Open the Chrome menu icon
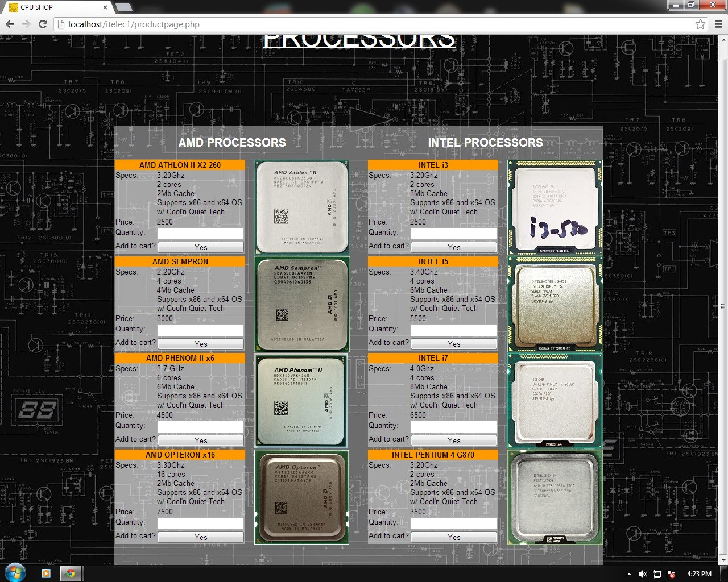 718,24
